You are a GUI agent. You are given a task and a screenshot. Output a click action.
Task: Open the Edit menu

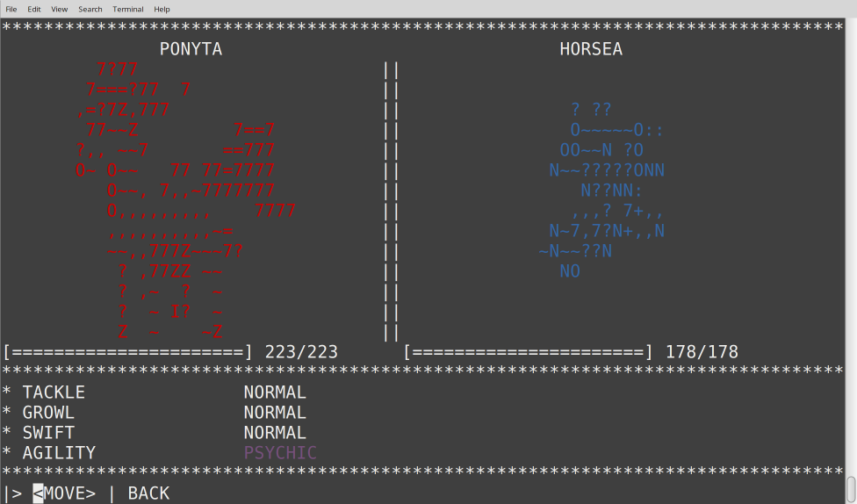pyautogui.click(x=34, y=10)
